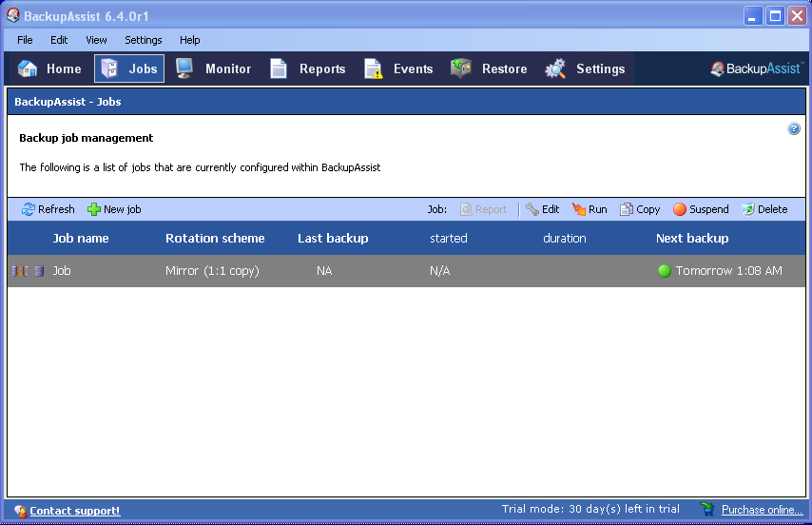Copy the selected job
This screenshot has height=525, width=812.
(640, 209)
